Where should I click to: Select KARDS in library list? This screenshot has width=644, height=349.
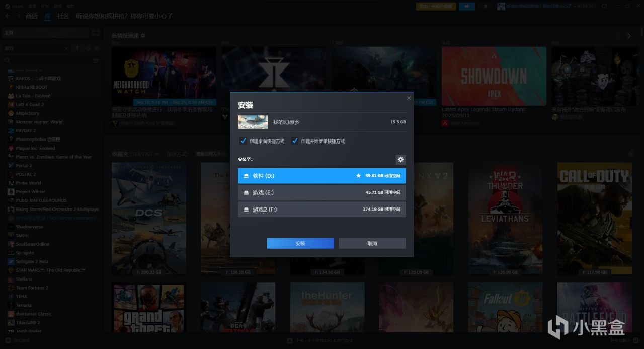tap(38, 78)
